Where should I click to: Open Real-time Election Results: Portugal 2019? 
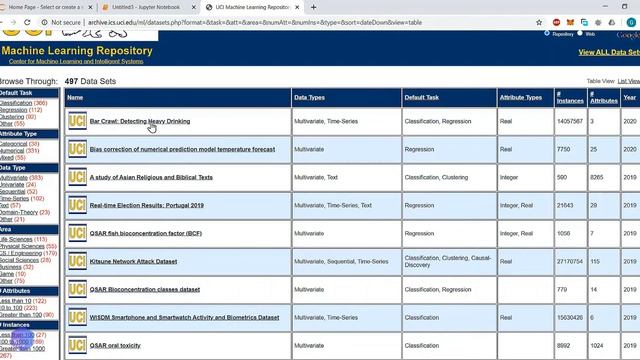(147, 205)
